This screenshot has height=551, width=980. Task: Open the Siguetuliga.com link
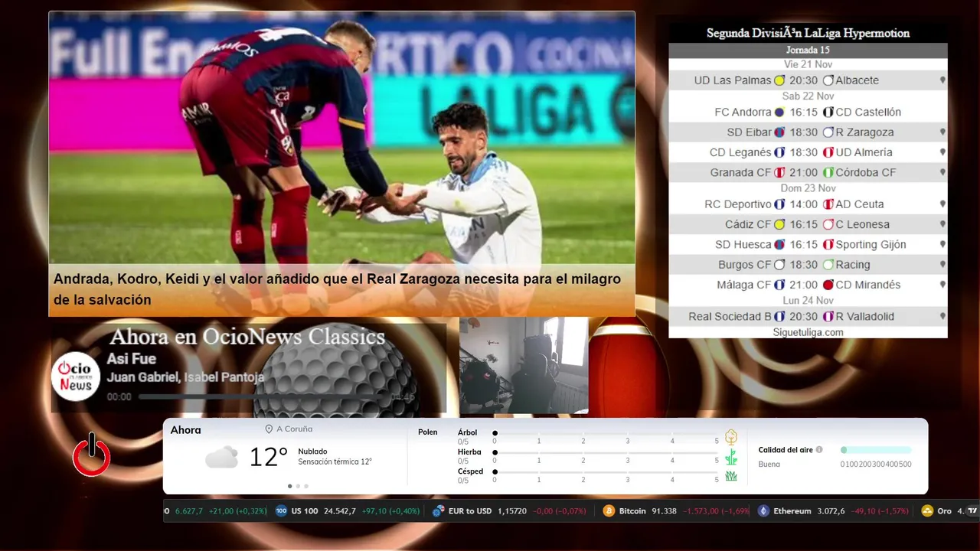(x=808, y=332)
